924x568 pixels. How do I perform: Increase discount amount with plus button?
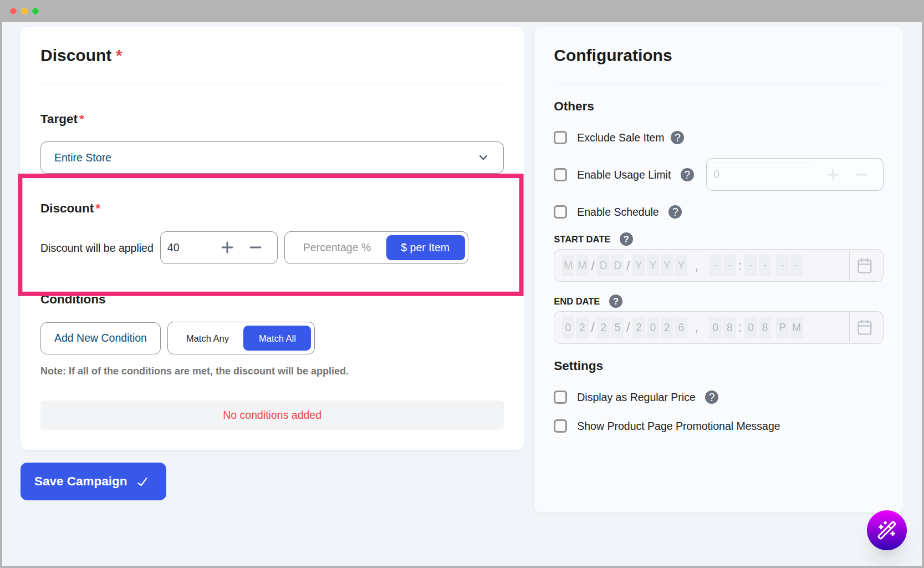click(227, 247)
